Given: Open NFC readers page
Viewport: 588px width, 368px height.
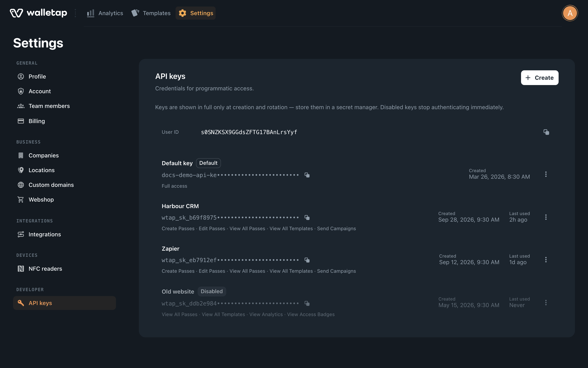Looking at the screenshot, I should (64, 269).
